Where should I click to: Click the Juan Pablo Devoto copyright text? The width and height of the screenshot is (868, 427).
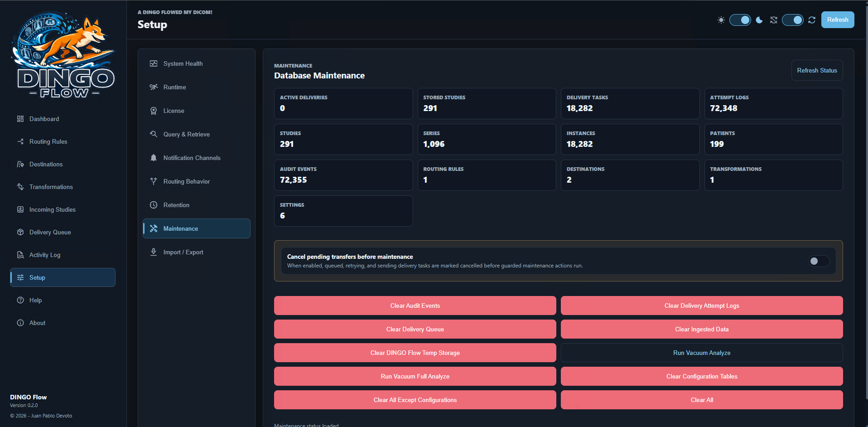[x=41, y=416]
